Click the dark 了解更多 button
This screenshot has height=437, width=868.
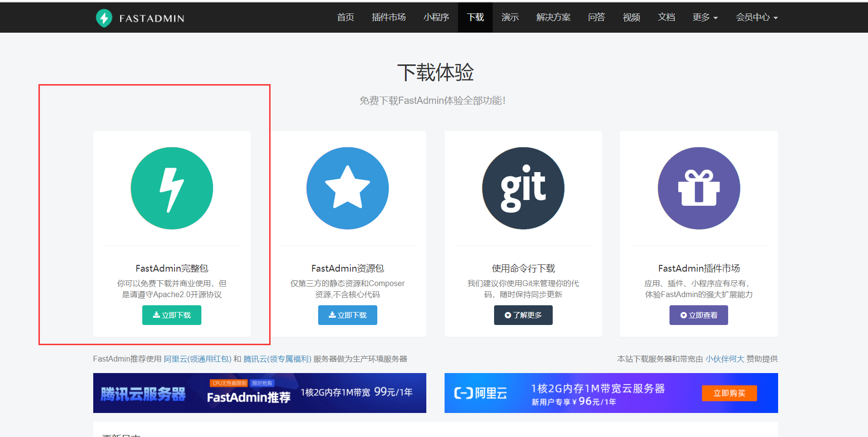click(523, 315)
